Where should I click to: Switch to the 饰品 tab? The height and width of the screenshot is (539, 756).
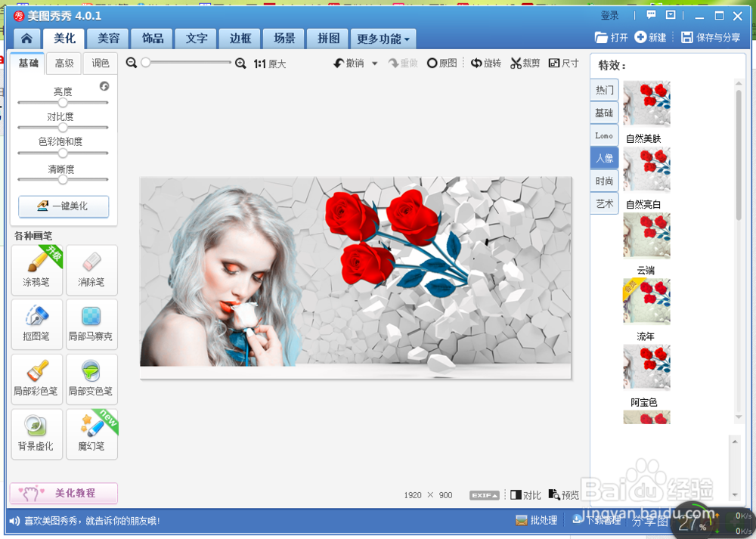(153, 39)
